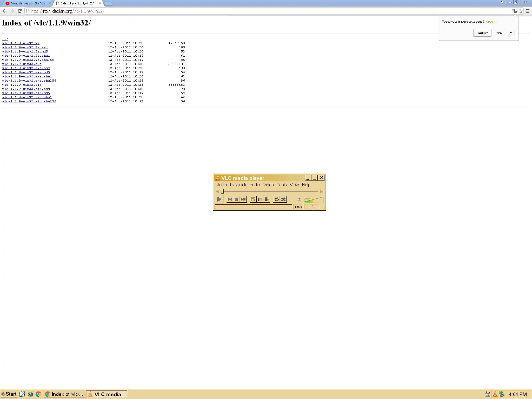Open the Media menu in VLC
Screen dimensions: 532x399
[x=221, y=185]
